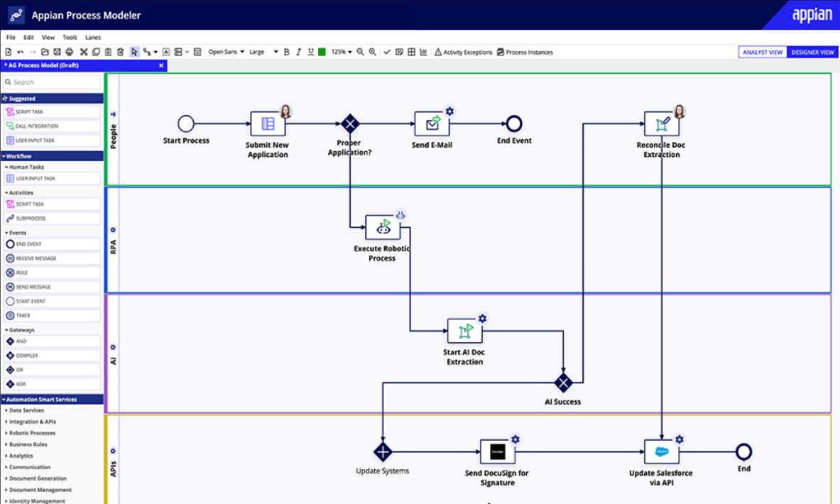Pick the Timer event palette item
The image size is (840, 504).
[x=52, y=315]
